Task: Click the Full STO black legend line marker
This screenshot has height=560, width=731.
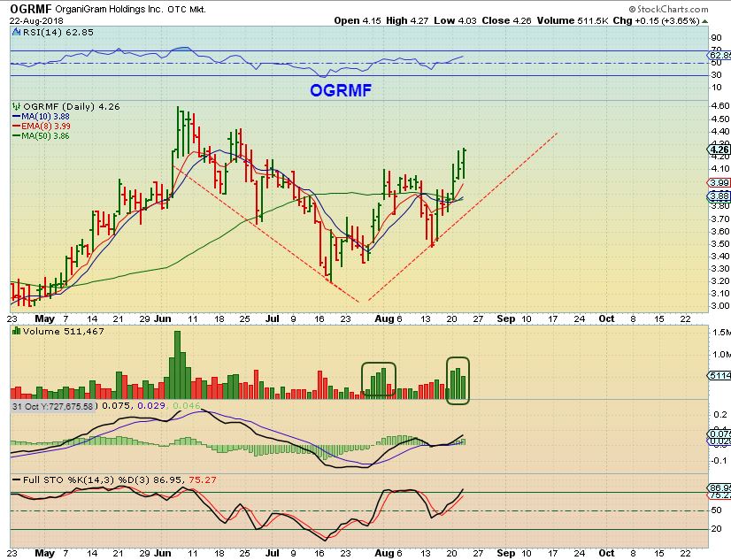Action: coord(16,479)
